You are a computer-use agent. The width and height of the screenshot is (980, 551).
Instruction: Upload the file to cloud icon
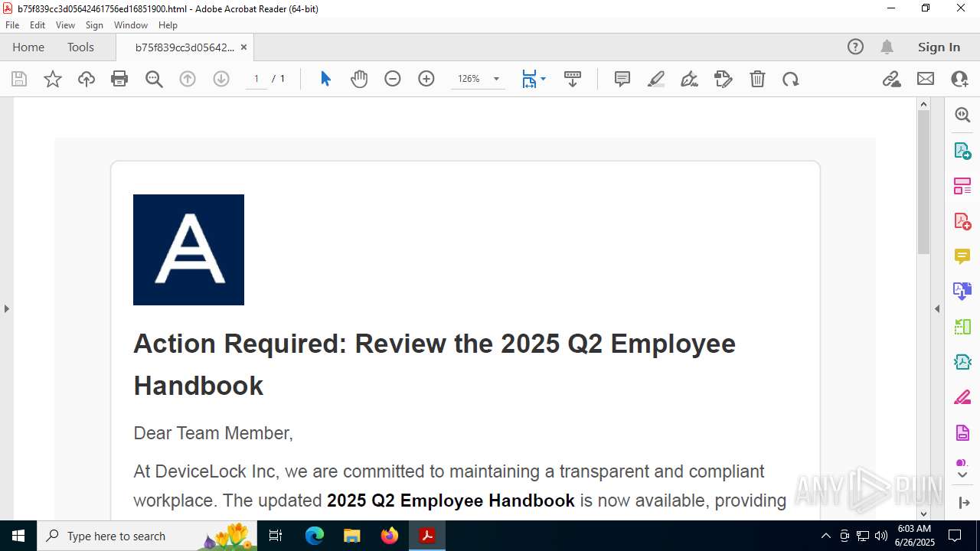click(87, 79)
